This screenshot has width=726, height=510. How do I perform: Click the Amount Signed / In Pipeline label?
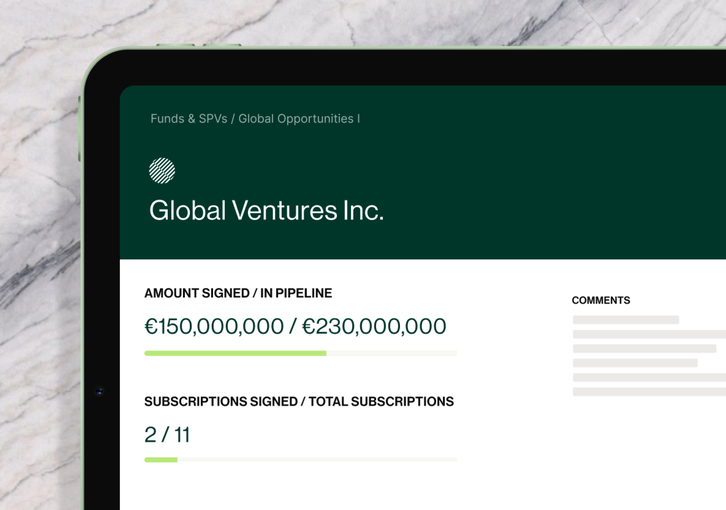pos(238,293)
